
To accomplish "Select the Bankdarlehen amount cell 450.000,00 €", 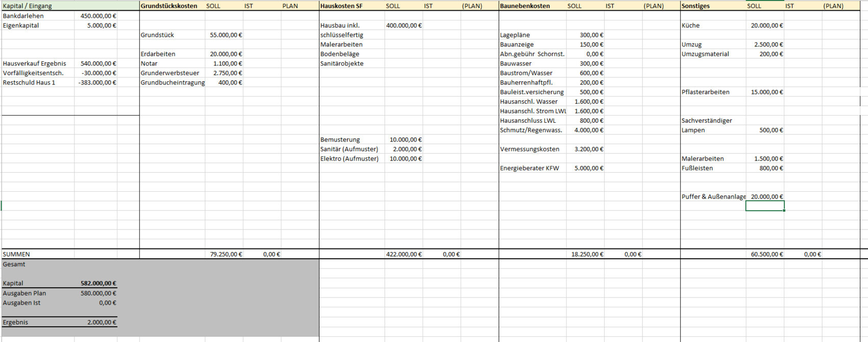I will [x=98, y=16].
